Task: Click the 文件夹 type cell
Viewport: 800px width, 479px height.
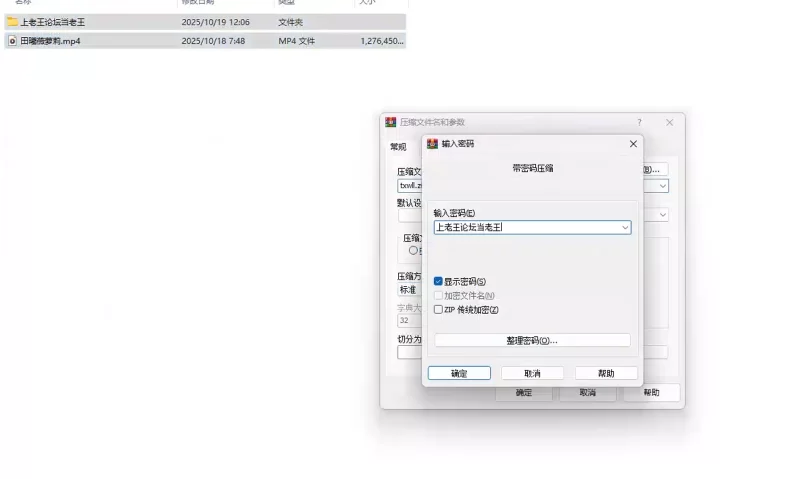Action: point(290,22)
